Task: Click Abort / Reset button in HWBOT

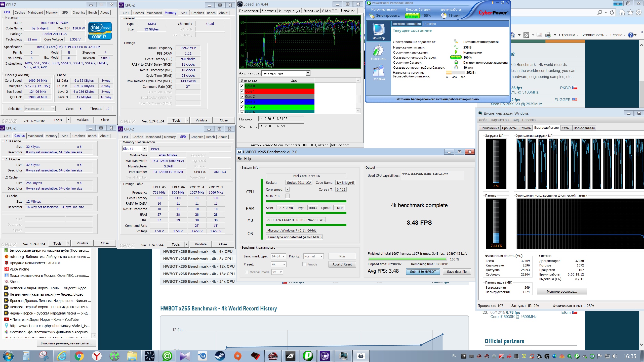Action: 342,264
